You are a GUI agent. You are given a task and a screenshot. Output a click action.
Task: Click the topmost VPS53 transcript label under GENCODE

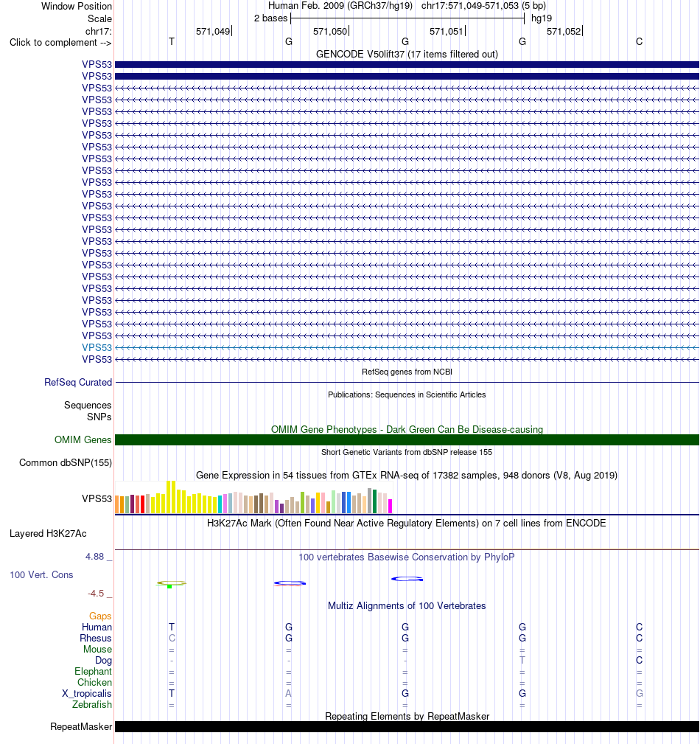(x=97, y=65)
